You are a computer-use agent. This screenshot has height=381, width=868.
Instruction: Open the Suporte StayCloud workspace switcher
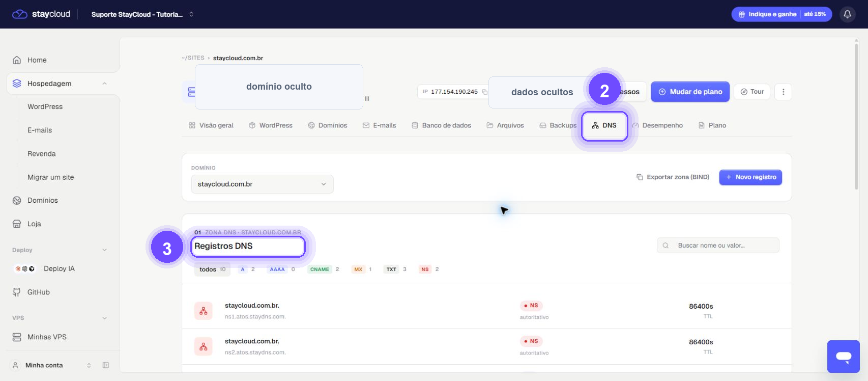[142, 14]
